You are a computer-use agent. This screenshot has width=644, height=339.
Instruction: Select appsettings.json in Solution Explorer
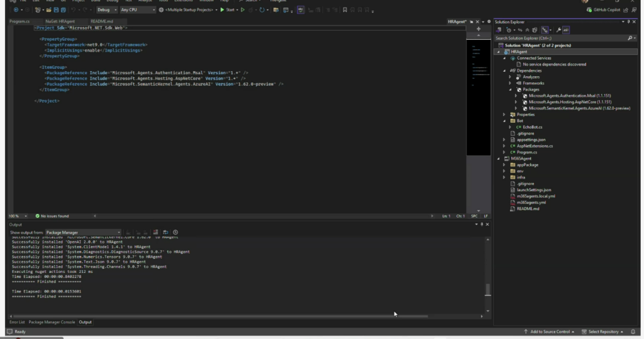click(531, 140)
